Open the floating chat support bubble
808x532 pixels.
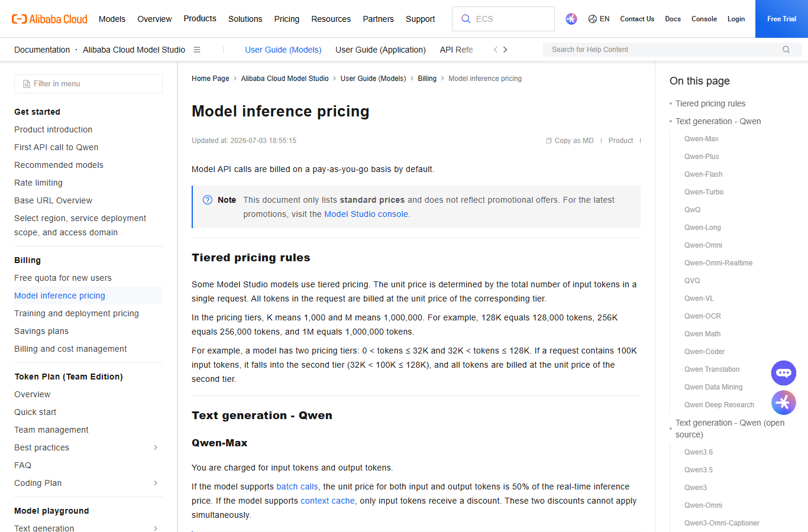[x=784, y=373]
